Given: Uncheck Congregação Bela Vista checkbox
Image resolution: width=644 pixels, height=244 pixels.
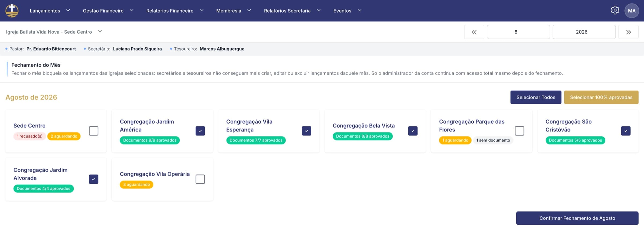Looking at the screenshot, I should (413, 131).
